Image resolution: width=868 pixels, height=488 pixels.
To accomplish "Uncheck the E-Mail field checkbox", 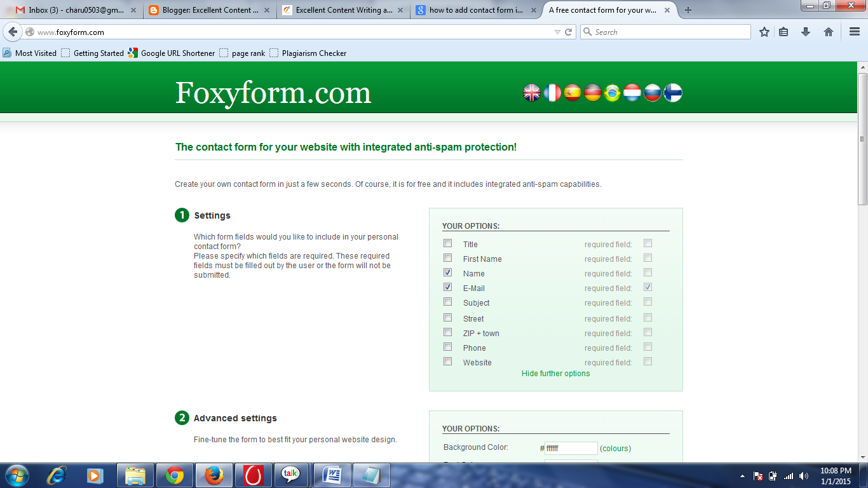I will (448, 287).
